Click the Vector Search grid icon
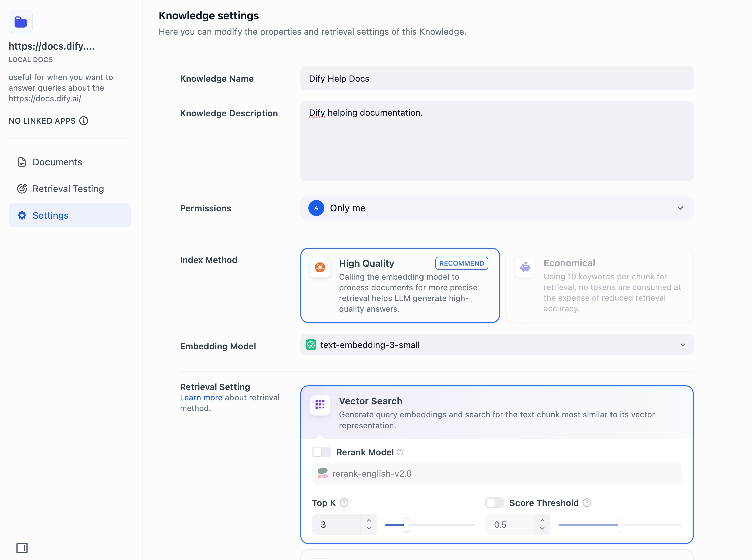Viewport: 752px width, 560px height. click(x=320, y=404)
